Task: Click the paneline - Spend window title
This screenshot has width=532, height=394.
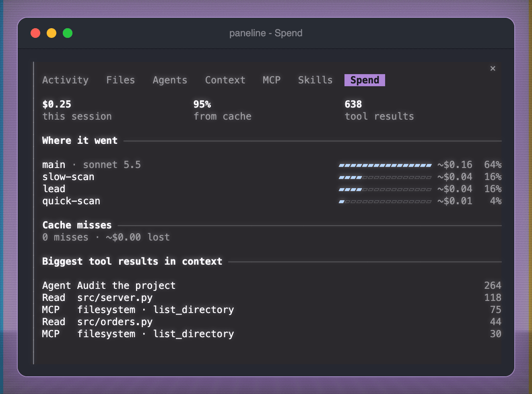Action: pos(266,33)
